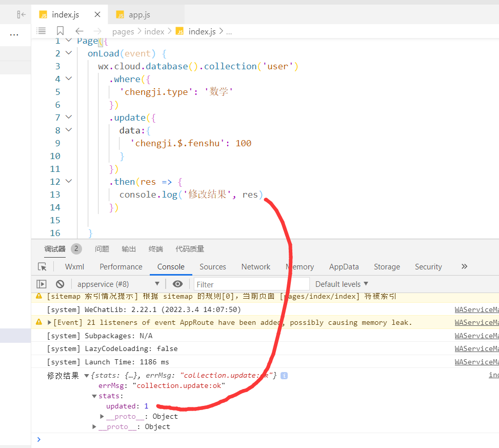The width and height of the screenshot is (499, 448).
Task: Open the index breadcrumb folder
Action: click(x=154, y=31)
